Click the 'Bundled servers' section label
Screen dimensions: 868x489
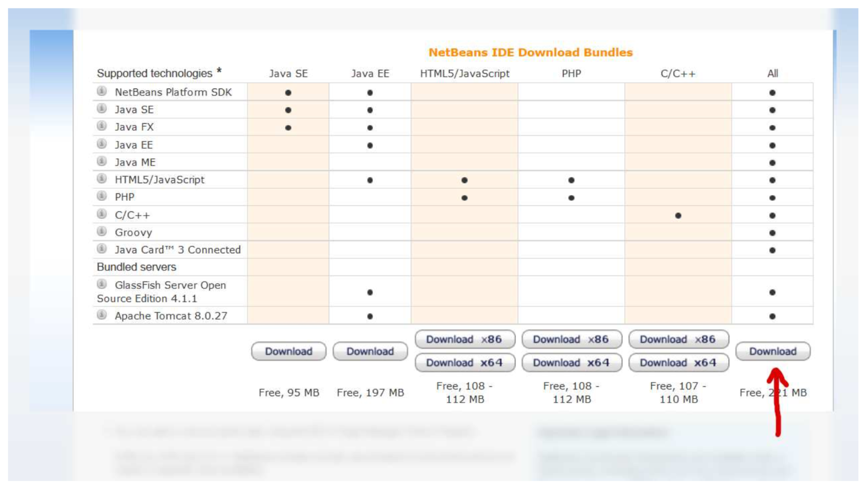[x=136, y=267]
